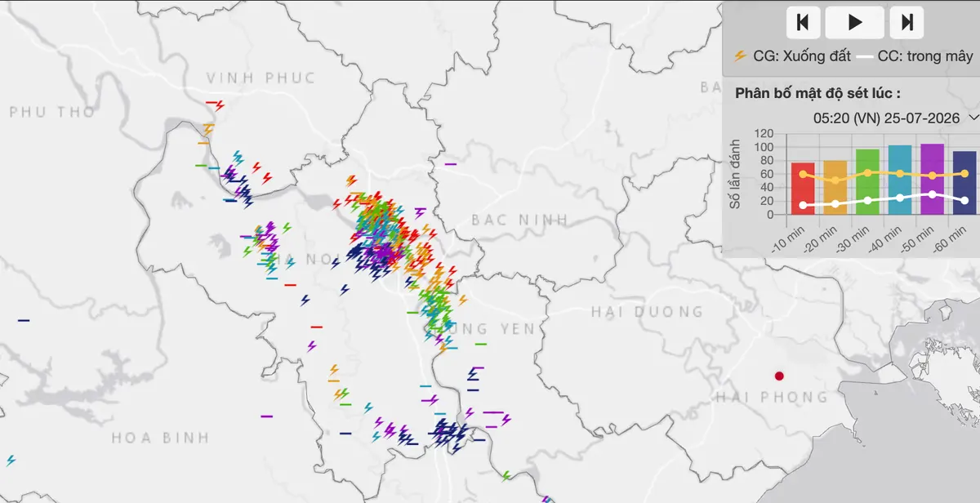
Task: Click the "CG: Xuống đất" legend text
Action: coord(802,56)
